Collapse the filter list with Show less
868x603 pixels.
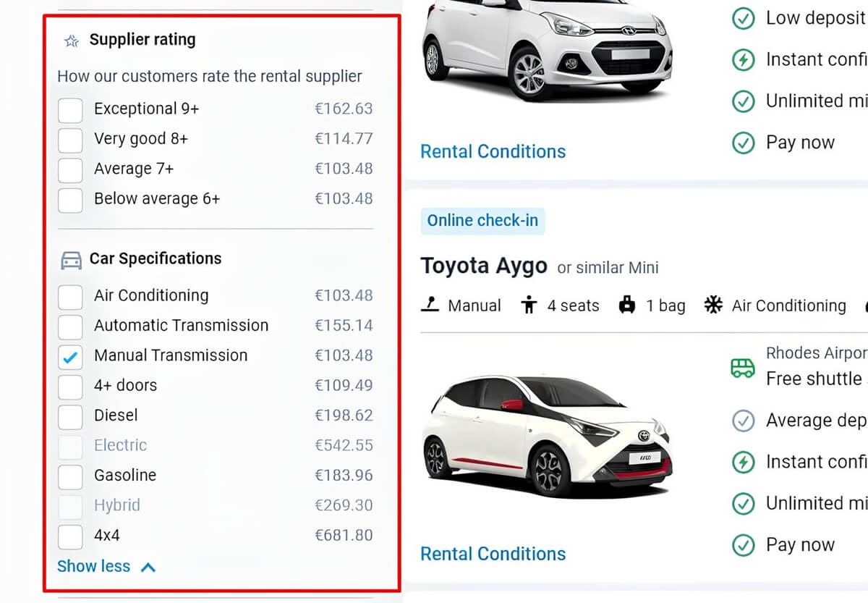coord(94,566)
